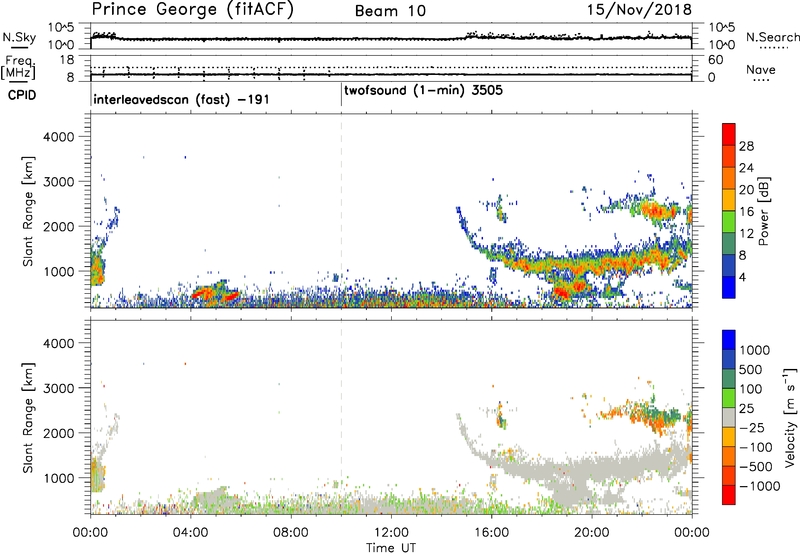Click the '100' Velocity colorbar tick label
The image size is (800, 554).
point(750,389)
